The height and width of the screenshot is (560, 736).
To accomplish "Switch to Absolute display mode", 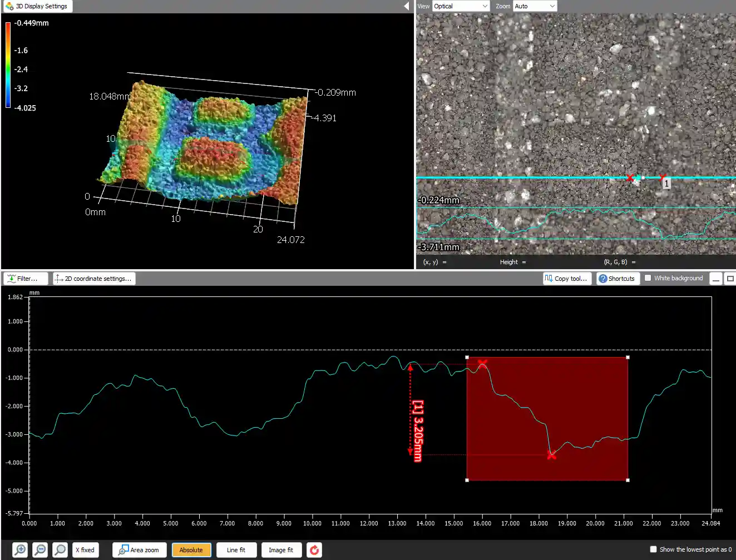I will [191, 549].
